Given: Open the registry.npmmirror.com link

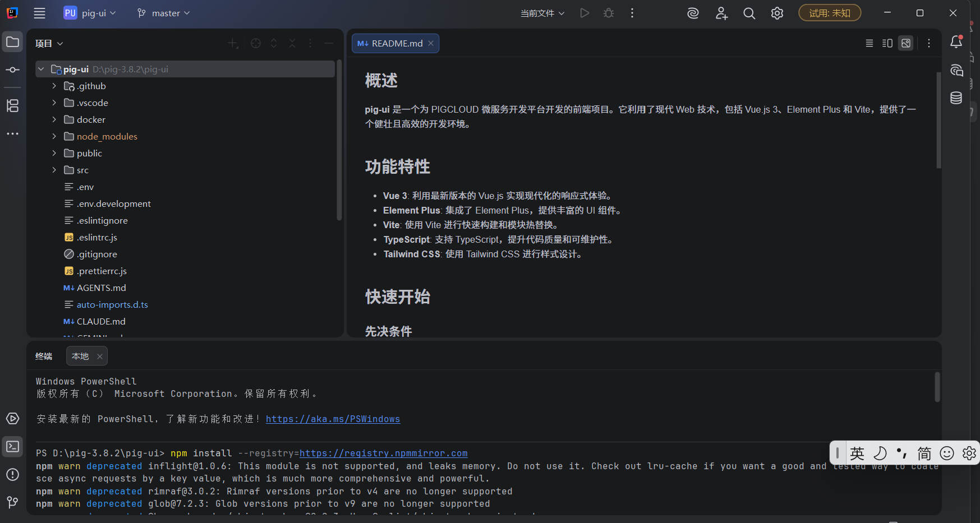Looking at the screenshot, I should 383,453.
